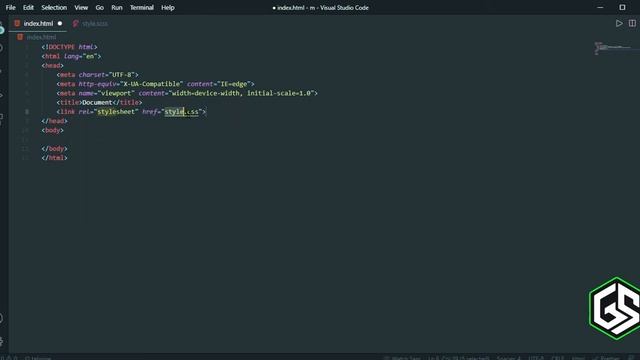Click line number 8 in gutter
This screenshot has width=640, height=360.
(x=27, y=112)
